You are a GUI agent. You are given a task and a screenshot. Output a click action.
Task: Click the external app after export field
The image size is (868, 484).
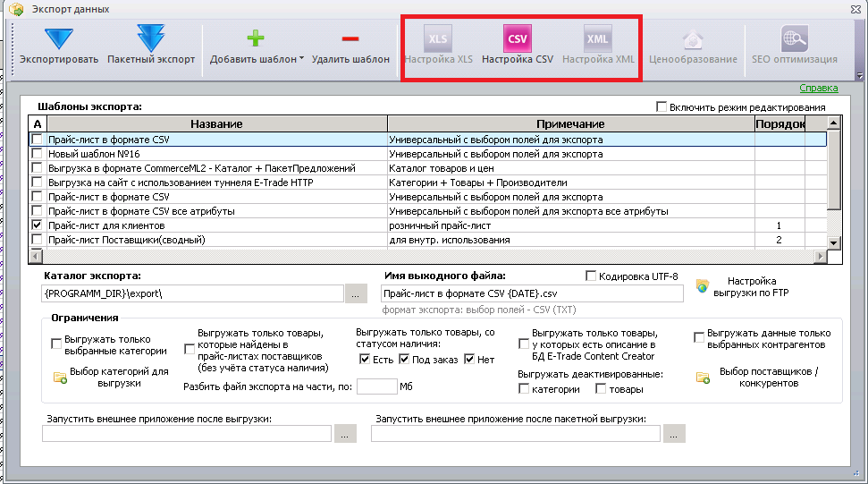(x=187, y=433)
